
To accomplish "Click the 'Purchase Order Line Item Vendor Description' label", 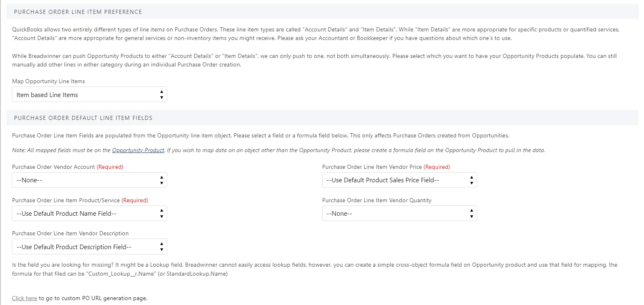I will 70,233.
